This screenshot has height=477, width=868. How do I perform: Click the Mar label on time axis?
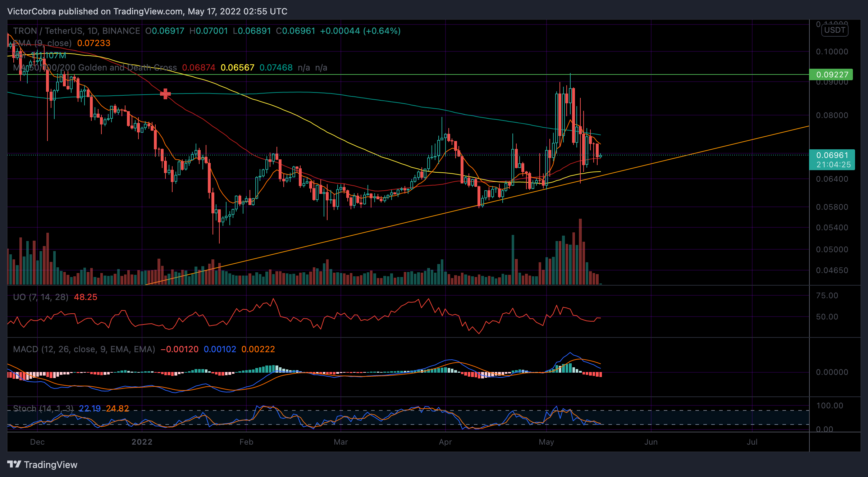pos(341,442)
